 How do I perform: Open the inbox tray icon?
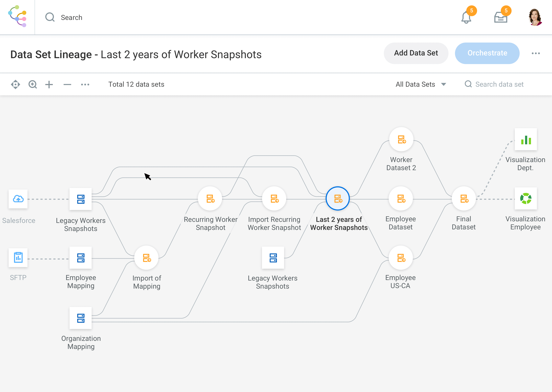[x=501, y=17]
